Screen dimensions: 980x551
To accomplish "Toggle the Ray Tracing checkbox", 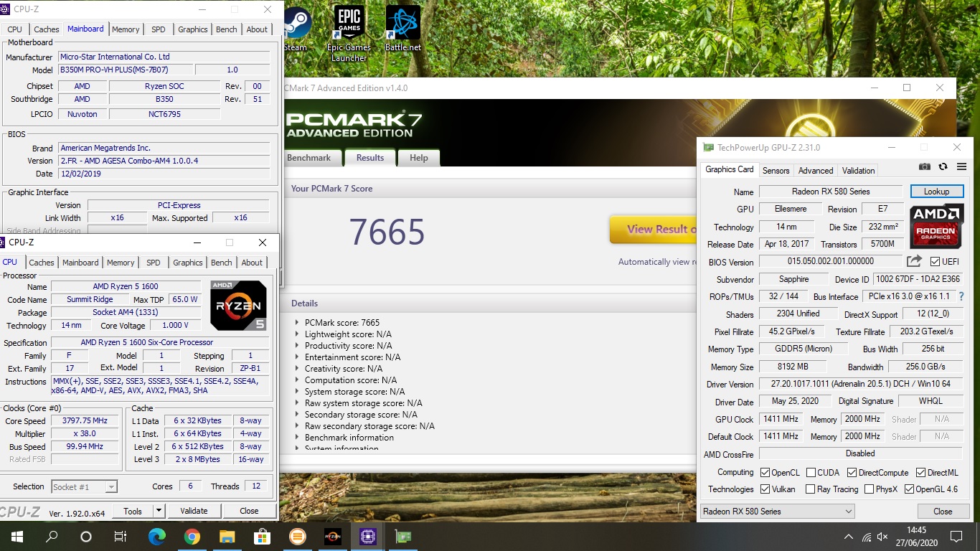I will click(x=811, y=489).
